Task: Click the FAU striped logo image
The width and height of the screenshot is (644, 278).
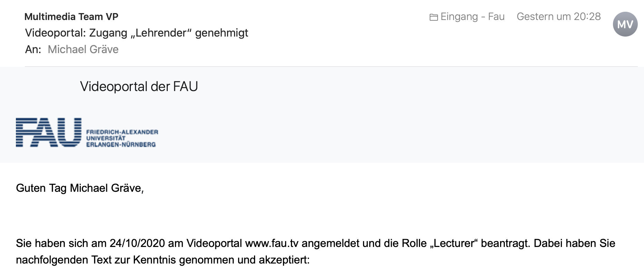Action: [x=49, y=132]
